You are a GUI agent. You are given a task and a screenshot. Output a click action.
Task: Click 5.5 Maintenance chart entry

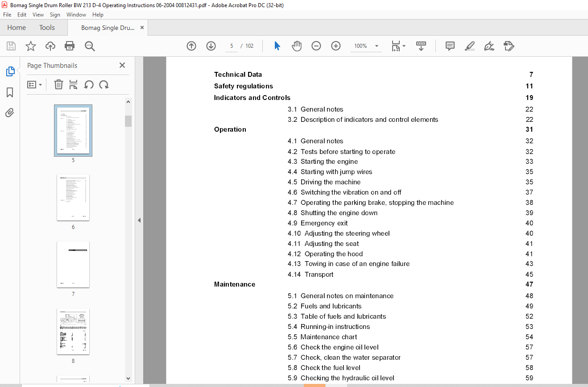pos(322,337)
